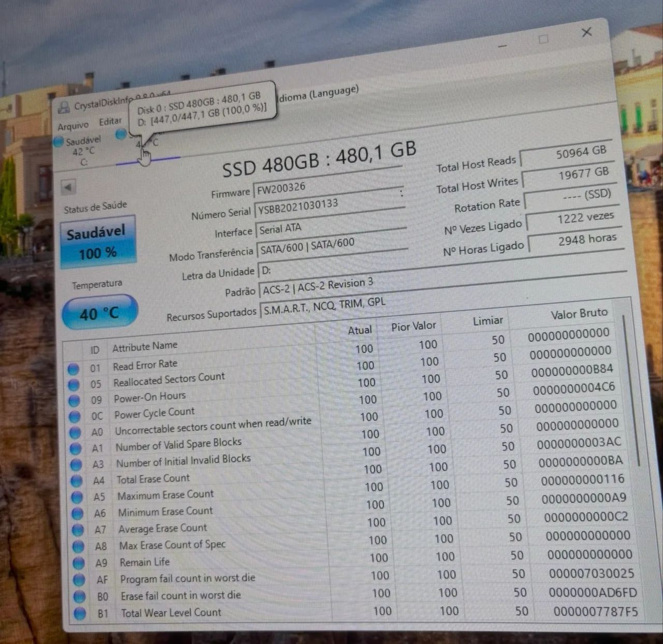Click status dot for Program fail count row

tap(79, 580)
